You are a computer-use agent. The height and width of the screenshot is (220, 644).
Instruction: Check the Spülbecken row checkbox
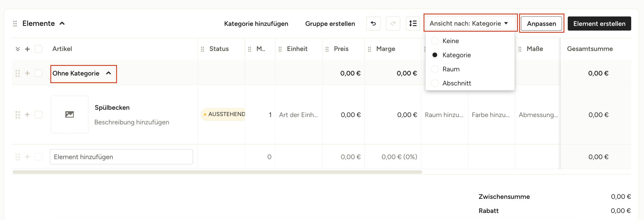39,114
